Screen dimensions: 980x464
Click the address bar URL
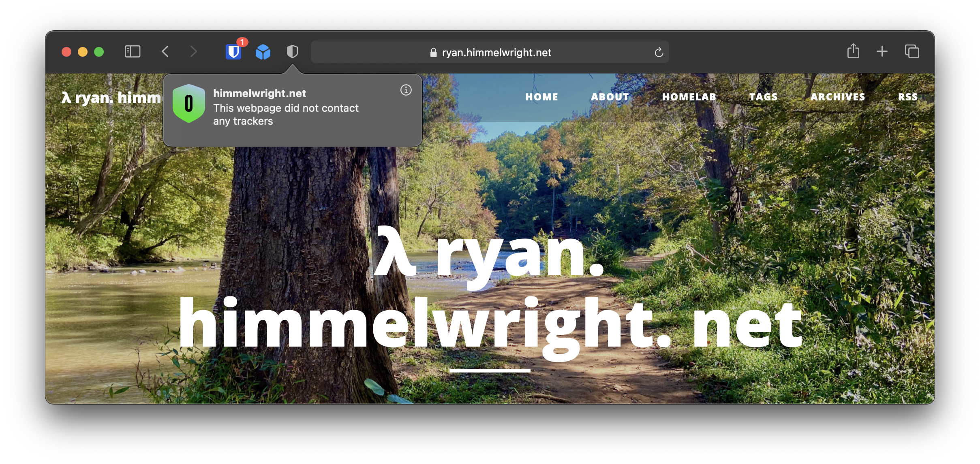pyautogui.click(x=496, y=53)
